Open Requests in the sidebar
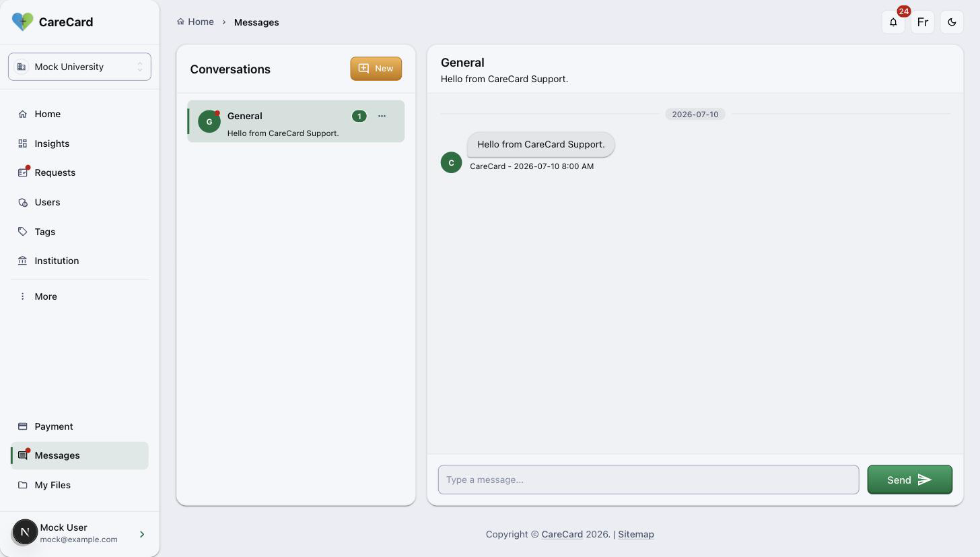This screenshot has width=980, height=557. coord(79,172)
